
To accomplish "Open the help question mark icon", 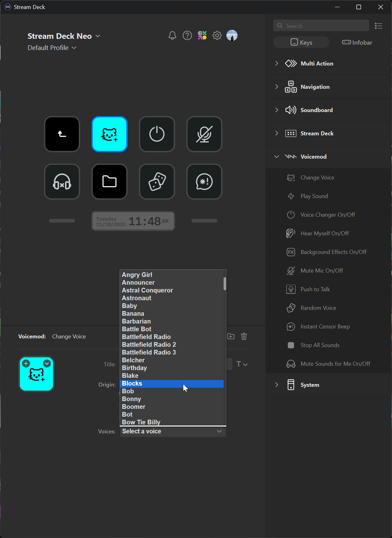I will pos(187,36).
